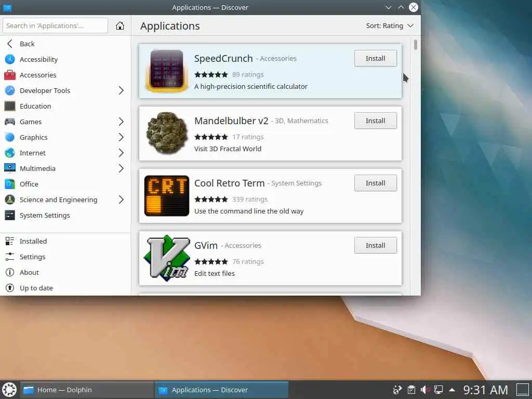The height and width of the screenshot is (399, 532).
Task: Click the home icon beside the search field
Action: click(120, 26)
